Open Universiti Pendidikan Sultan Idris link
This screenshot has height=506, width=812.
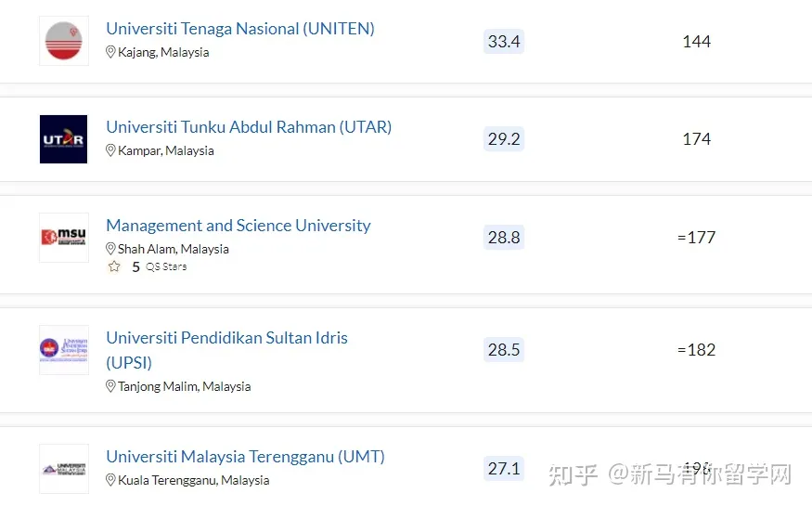226,338
